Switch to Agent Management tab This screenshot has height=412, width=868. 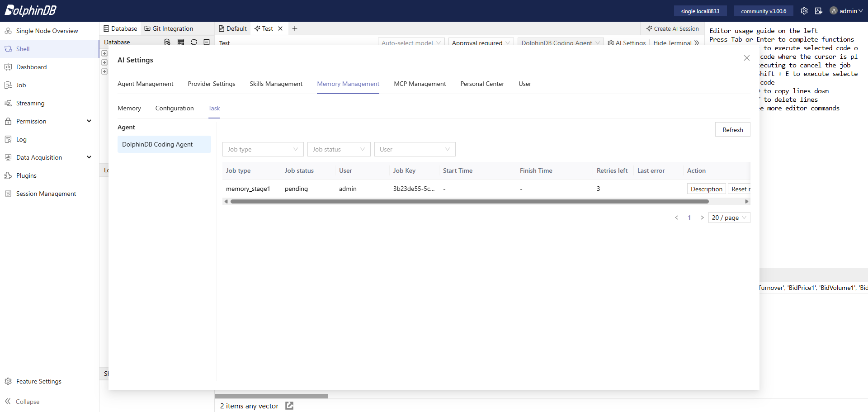pos(145,84)
